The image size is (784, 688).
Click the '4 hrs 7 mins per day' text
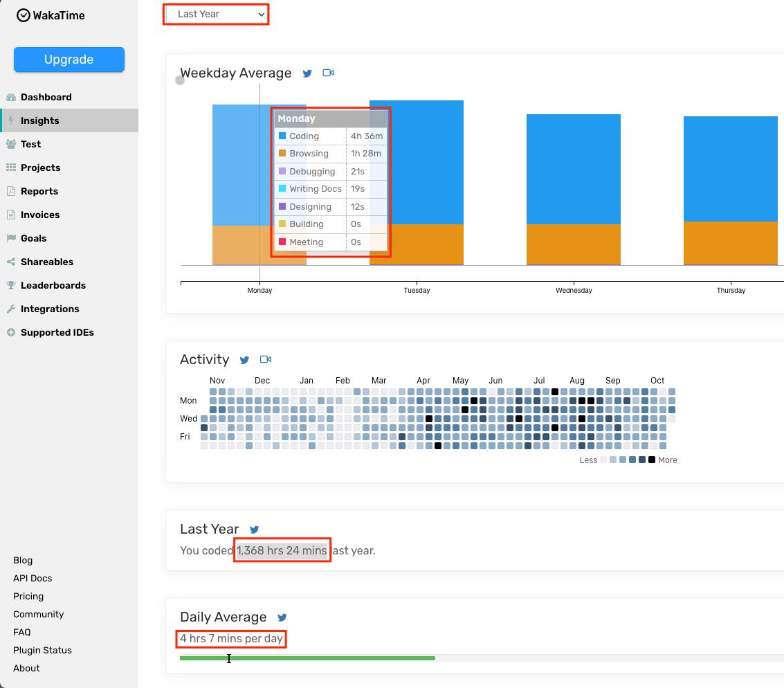[231, 638]
